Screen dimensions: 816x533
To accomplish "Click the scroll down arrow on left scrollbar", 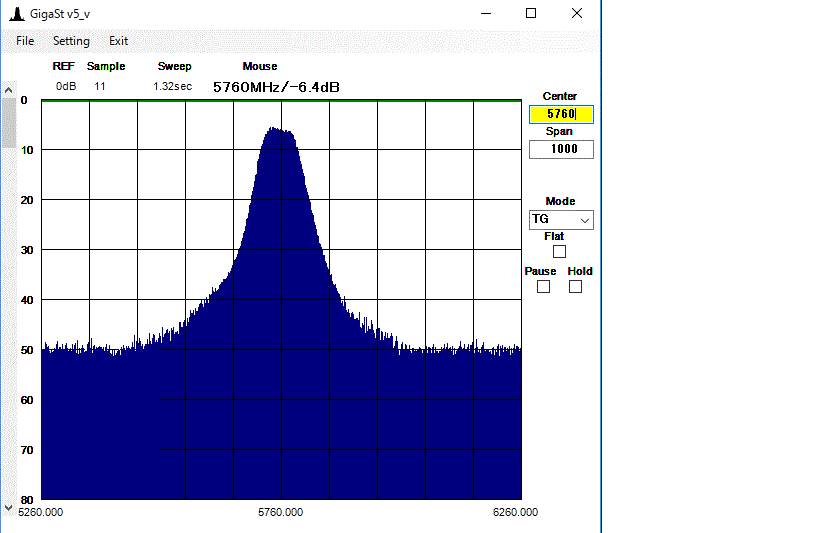I will (x=8, y=509).
